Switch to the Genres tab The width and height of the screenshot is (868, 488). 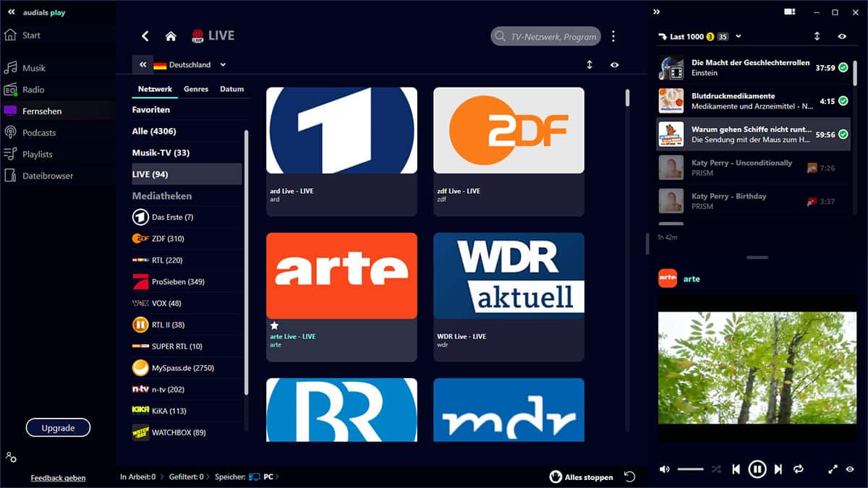coord(196,89)
